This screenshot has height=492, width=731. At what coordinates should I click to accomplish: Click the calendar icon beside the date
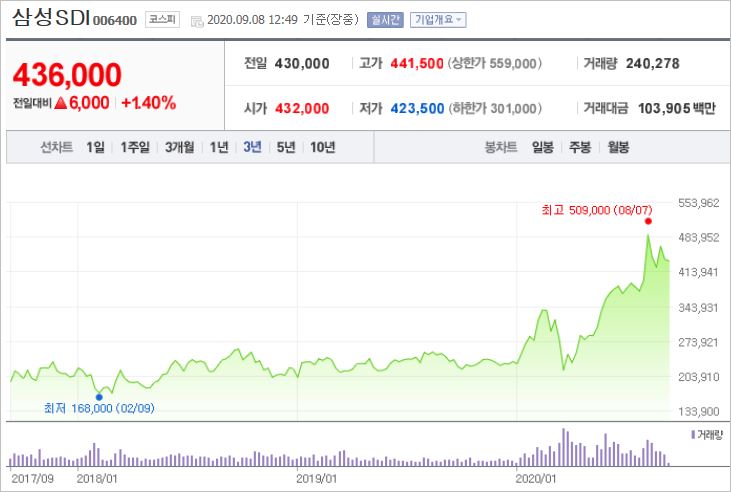(x=197, y=21)
